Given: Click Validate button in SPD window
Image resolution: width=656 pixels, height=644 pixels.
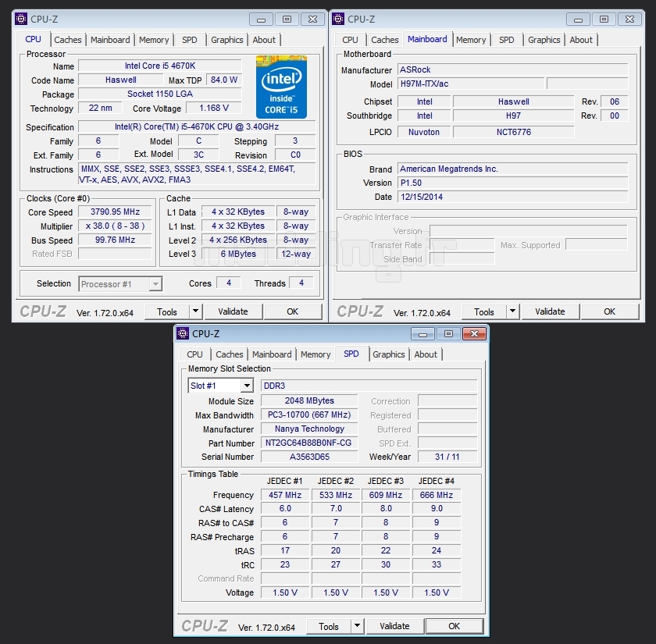Looking at the screenshot, I should click(394, 626).
